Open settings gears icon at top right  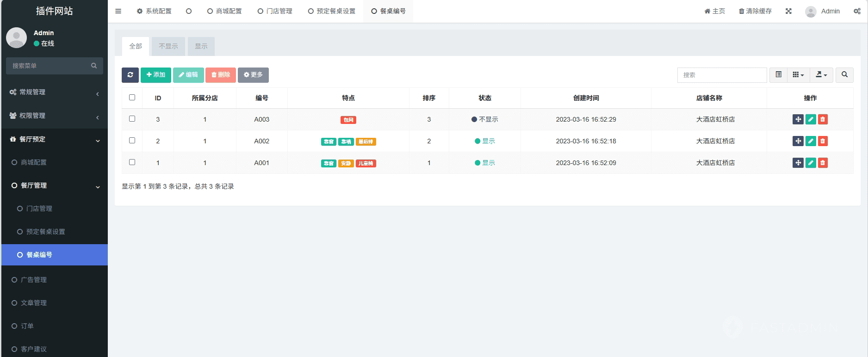(x=857, y=11)
